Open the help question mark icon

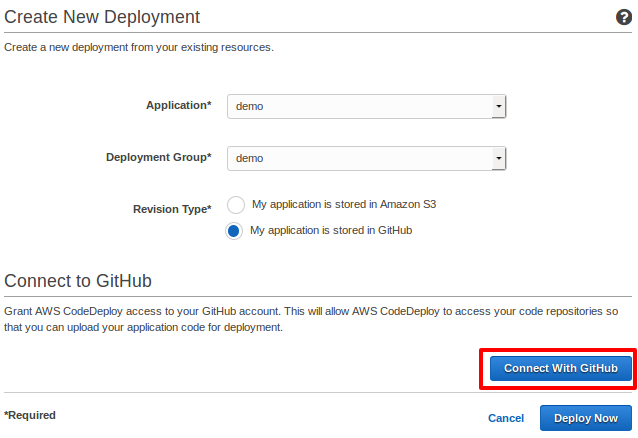[x=623, y=18]
